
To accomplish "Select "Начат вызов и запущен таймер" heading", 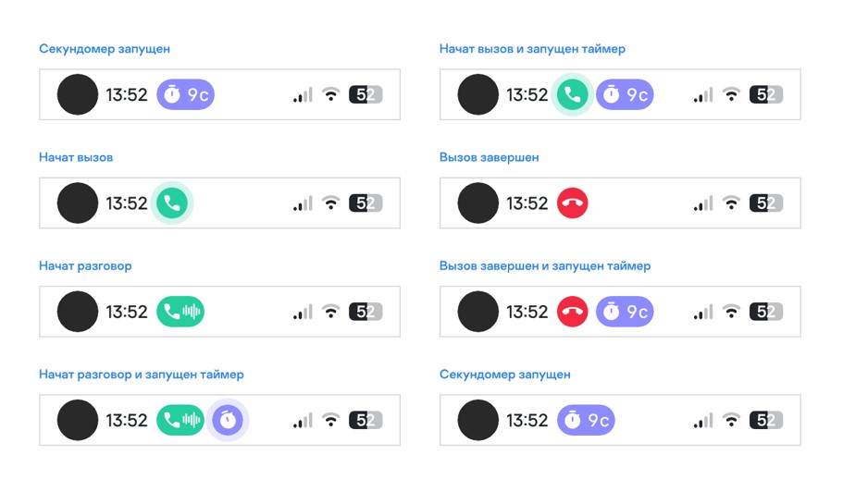I will [x=532, y=49].
